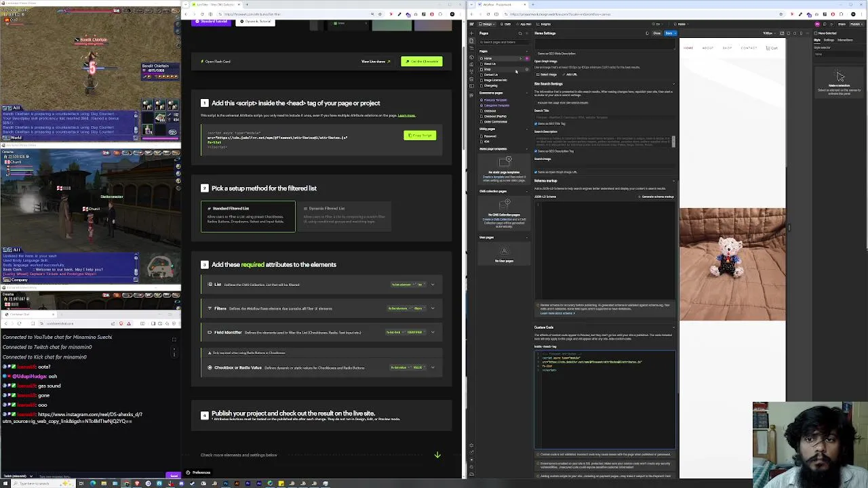Click Learn more link under step 1
Viewport: 868px width, 488px height.
coord(406,115)
